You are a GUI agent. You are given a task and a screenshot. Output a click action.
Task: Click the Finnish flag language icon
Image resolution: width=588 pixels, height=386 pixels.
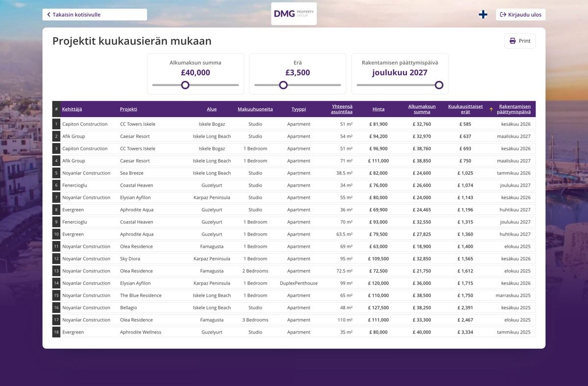[x=483, y=15]
